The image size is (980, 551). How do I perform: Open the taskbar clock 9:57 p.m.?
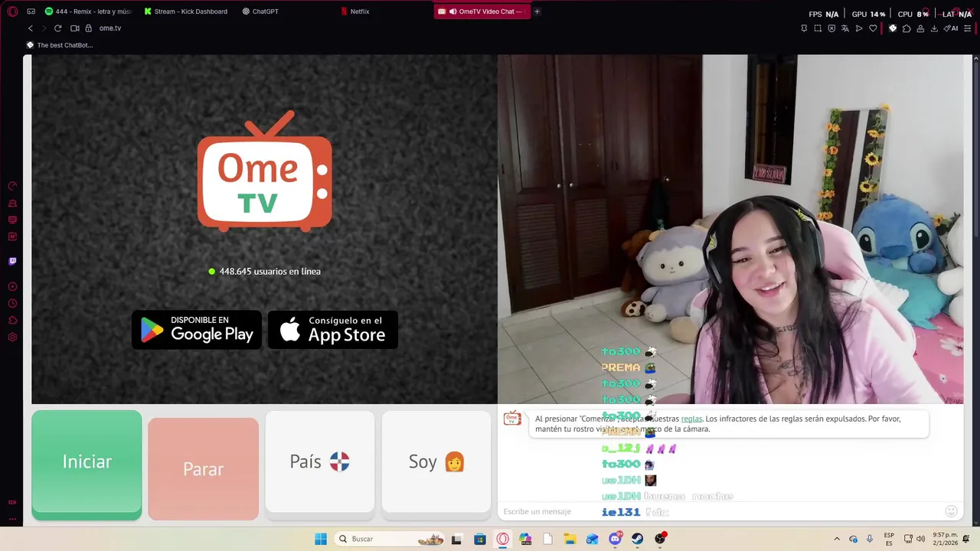945,539
